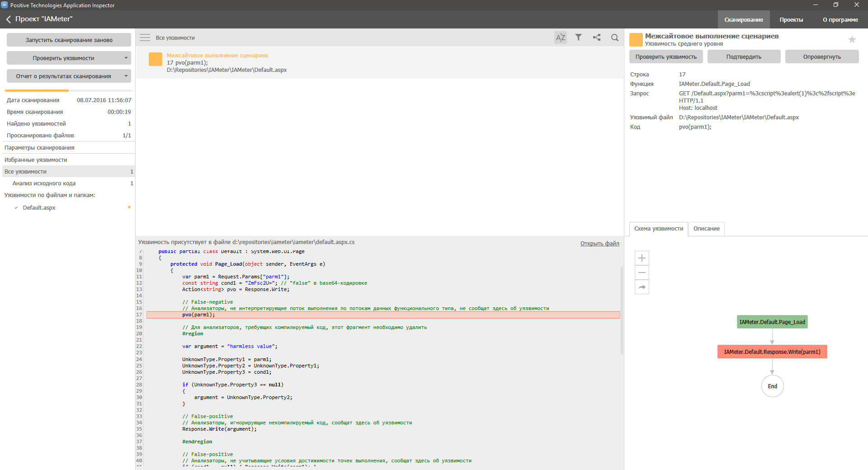Click code line Response.Write(argument);
The image size is (868, 470).
pos(219,429)
